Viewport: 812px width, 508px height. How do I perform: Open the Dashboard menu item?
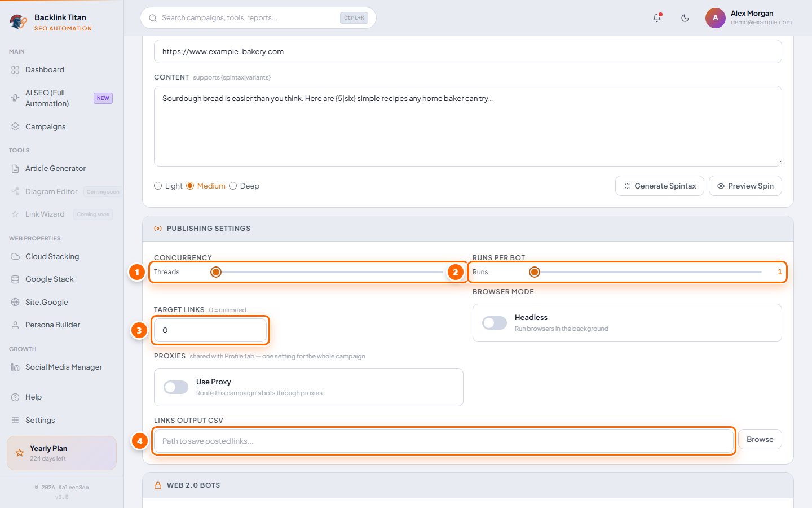(x=62, y=70)
